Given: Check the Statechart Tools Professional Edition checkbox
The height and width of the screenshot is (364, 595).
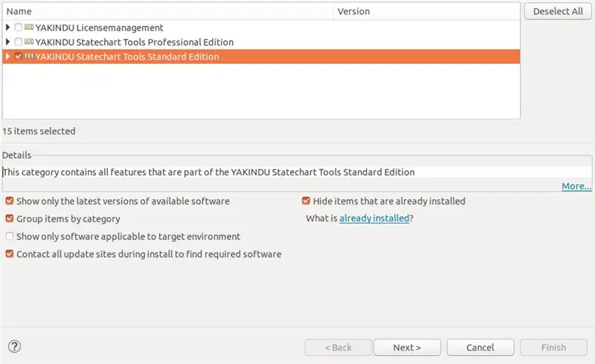Looking at the screenshot, I should click(18, 42).
